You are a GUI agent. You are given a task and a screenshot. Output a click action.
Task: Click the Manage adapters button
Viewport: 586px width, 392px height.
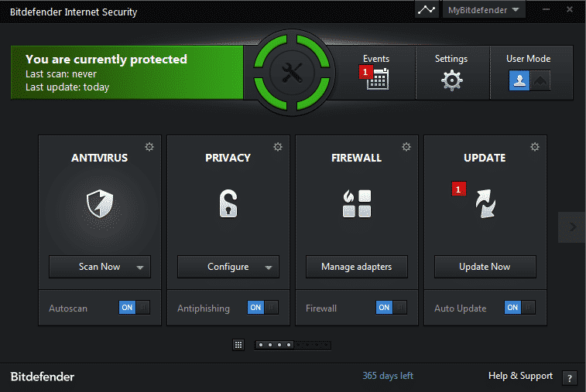(356, 267)
